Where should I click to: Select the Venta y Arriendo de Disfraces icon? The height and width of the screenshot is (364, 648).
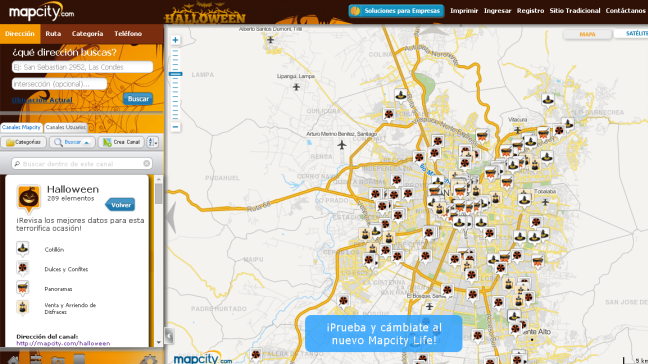23,308
